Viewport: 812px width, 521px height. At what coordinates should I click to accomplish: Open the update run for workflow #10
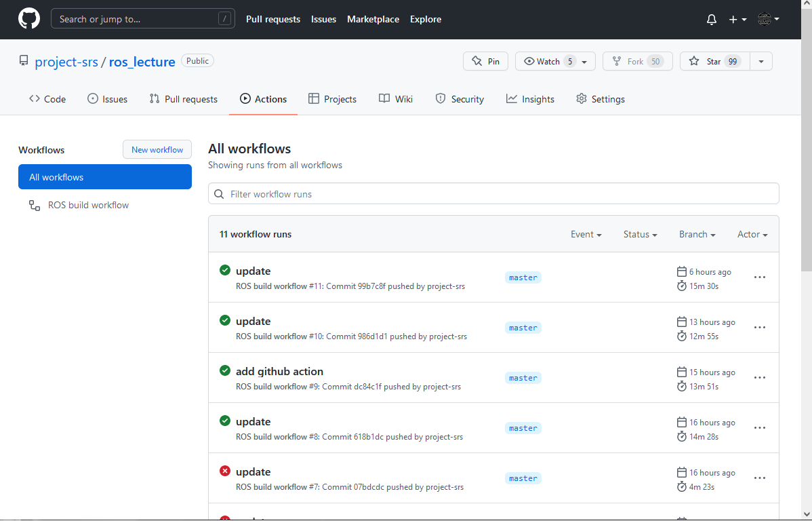[x=253, y=321]
